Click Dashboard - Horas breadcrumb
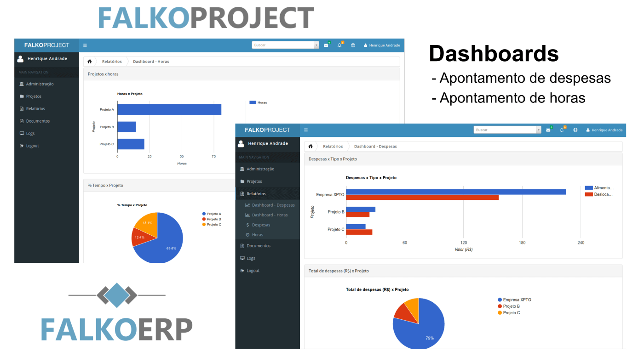Viewport: 644px width, 362px height. 151,61
